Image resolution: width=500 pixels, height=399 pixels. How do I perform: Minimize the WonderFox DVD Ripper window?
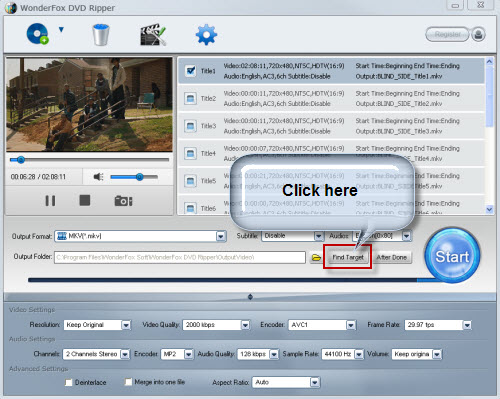point(455,5)
